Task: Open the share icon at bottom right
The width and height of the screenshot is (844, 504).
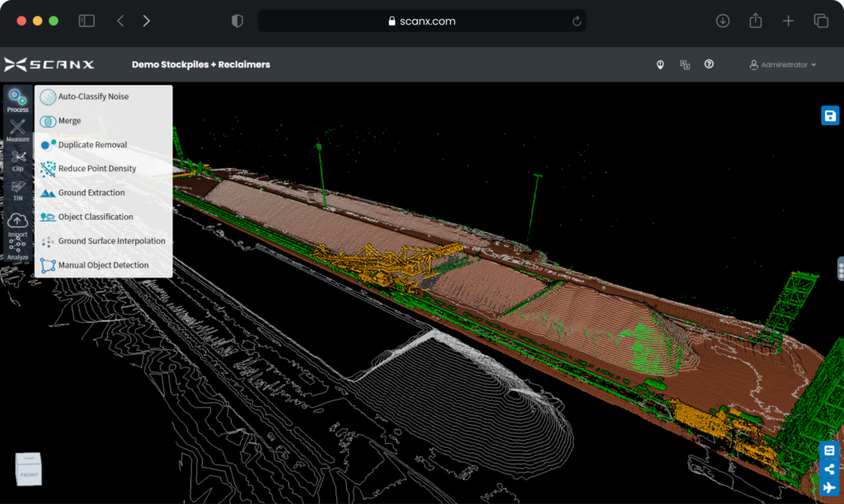Action: 829,469
